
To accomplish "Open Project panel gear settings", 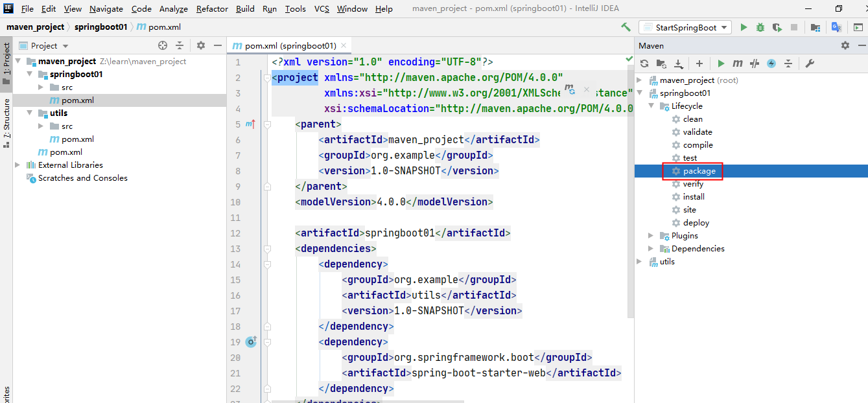I will pyautogui.click(x=201, y=45).
